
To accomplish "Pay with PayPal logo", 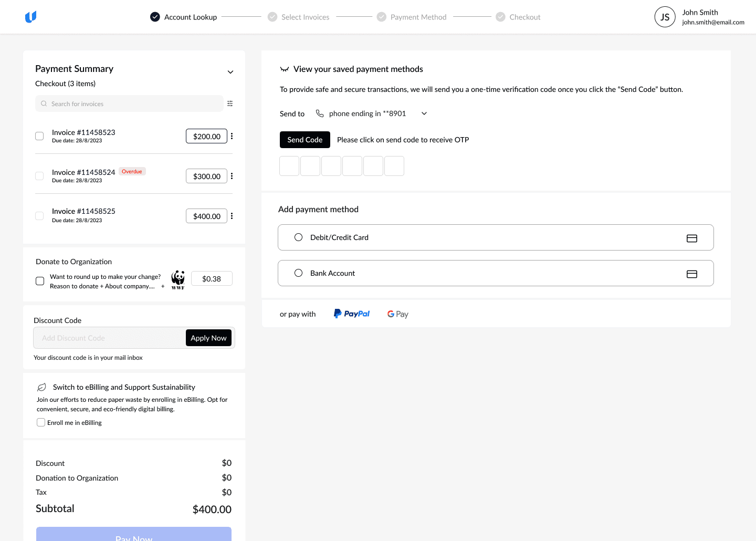I will click(352, 314).
